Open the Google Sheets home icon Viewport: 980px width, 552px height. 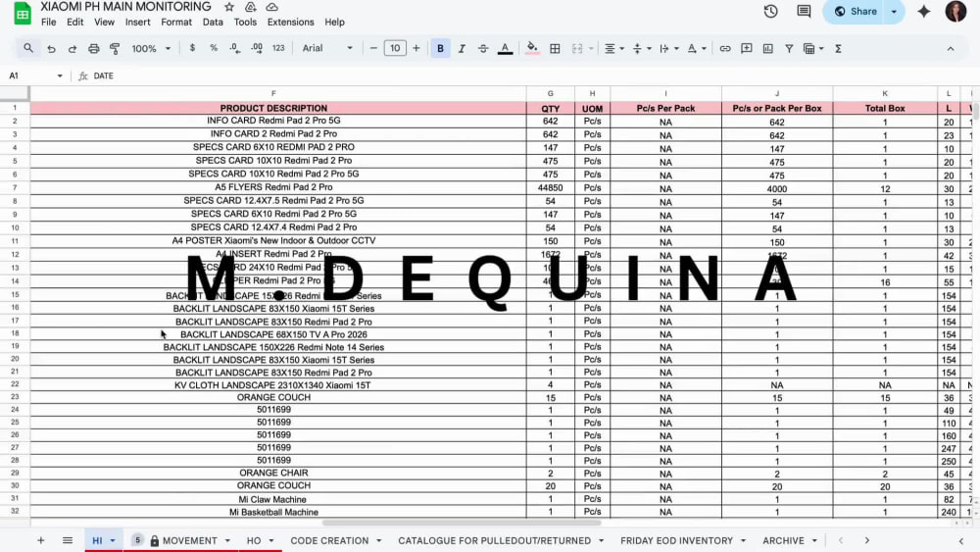point(23,13)
